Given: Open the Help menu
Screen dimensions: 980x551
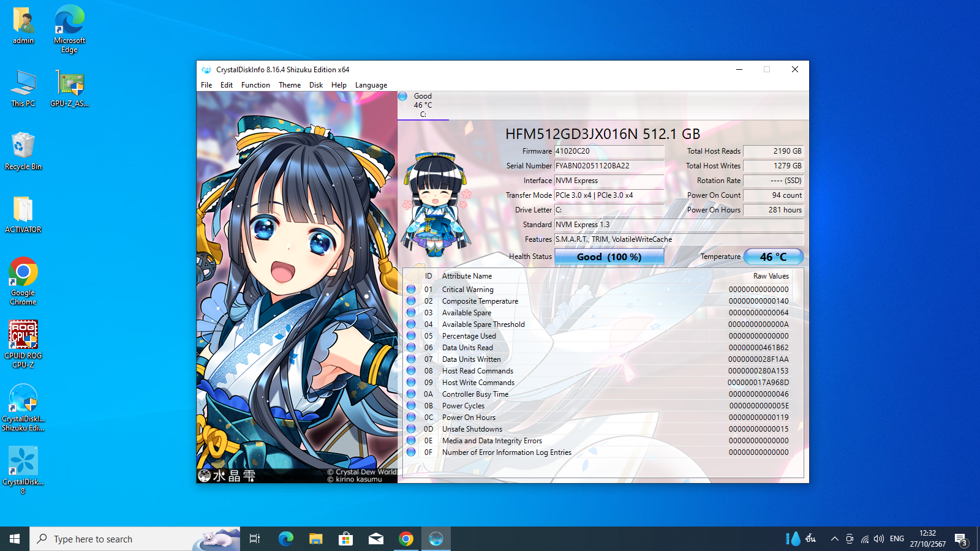Looking at the screenshot, I should pos(339,85).
